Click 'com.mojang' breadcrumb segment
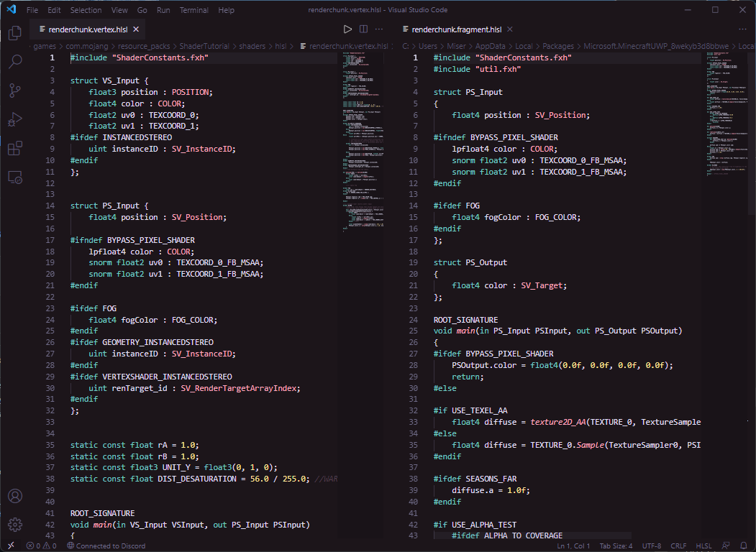 tap(87, 46)
